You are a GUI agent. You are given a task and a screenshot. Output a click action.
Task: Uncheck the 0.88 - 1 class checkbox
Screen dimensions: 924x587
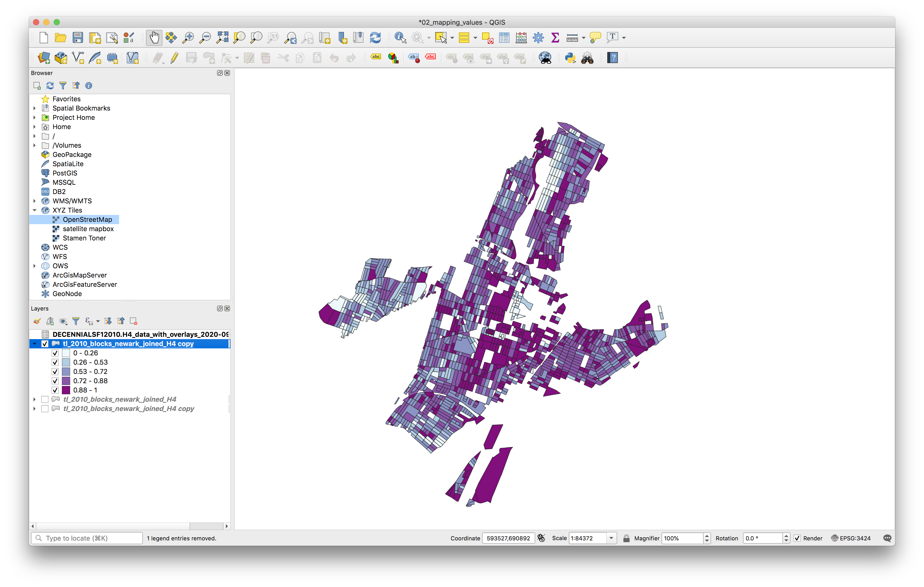55,390
